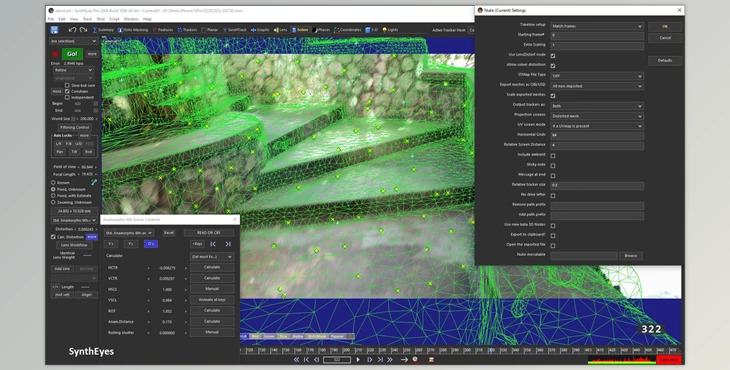Click the current frame number field

[x=337, y=360]
